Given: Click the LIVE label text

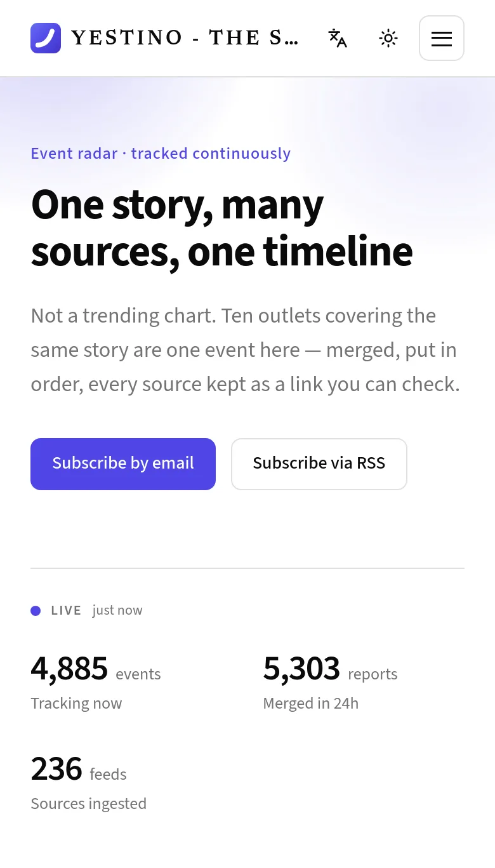Looking at the screenshot, I should [66, 611].
